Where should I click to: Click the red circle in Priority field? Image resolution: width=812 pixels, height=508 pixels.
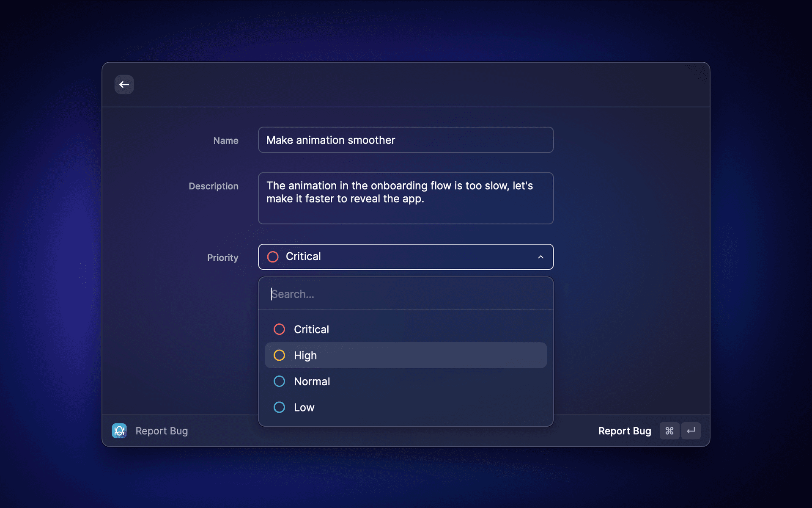(x=273, y=257)
